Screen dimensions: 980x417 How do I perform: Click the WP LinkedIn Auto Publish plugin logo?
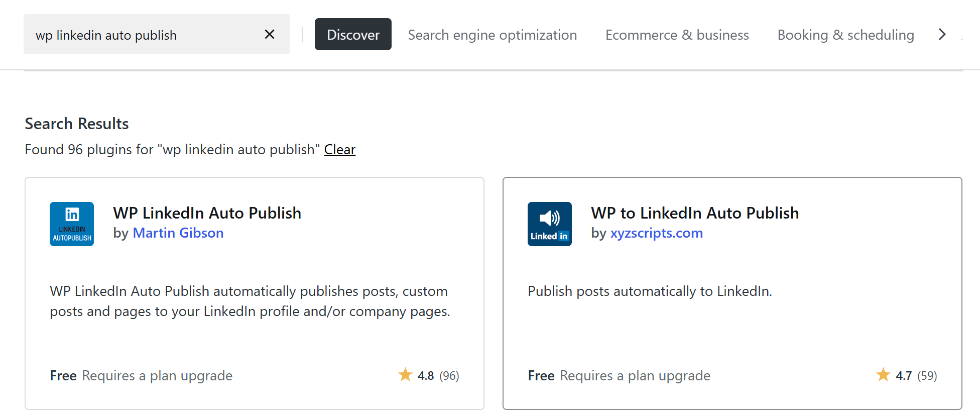pyautogui.click(x=72, y=224)
